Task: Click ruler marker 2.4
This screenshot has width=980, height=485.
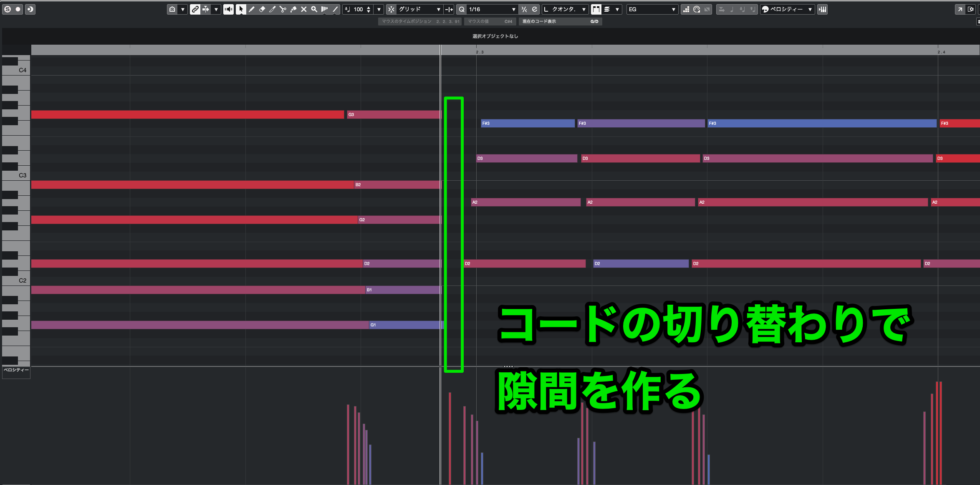Action: point(941,52)
